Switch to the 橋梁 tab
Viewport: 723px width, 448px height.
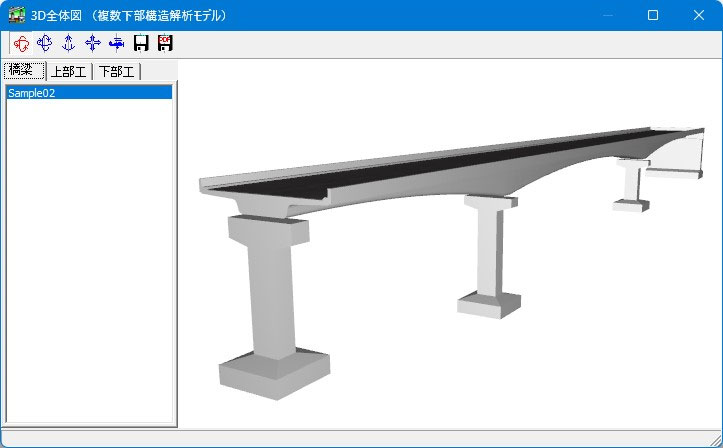[x=24, y=71]
